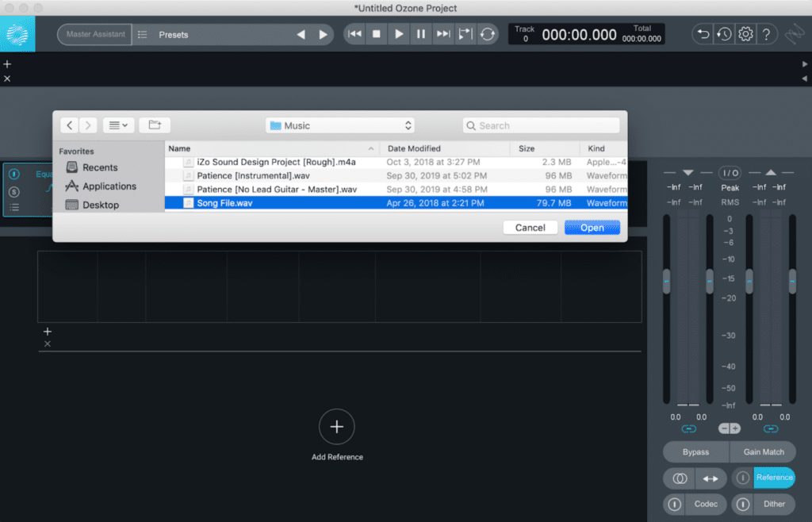Go back in file dialog
Viewport: 812px width, 522px height.
(x=70, y=125)
